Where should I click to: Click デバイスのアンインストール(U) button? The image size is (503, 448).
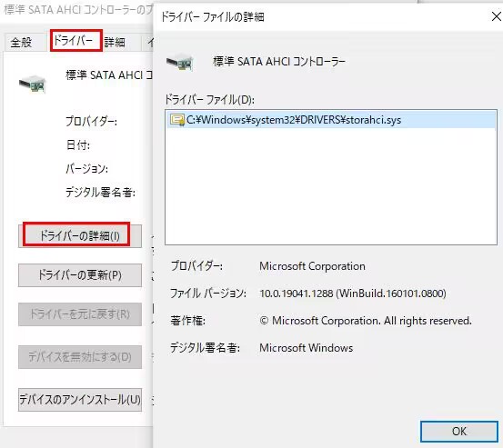click(x=79, y=400)
